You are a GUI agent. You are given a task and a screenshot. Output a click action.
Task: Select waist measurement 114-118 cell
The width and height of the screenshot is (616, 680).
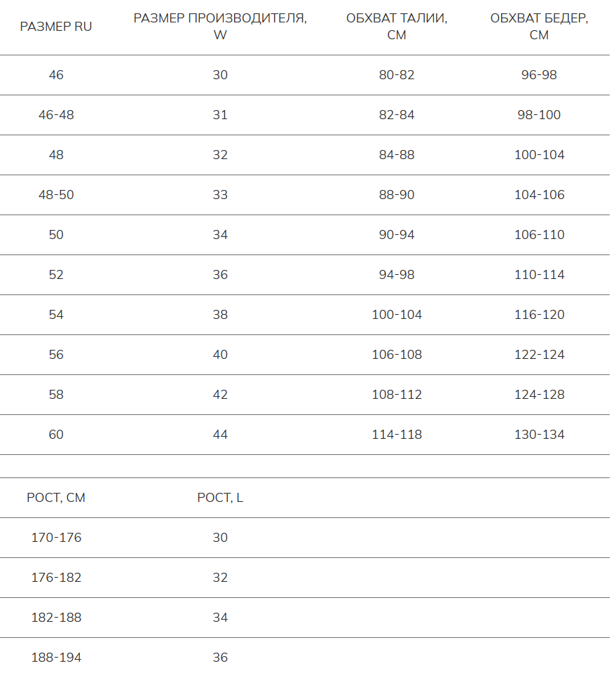396,434
